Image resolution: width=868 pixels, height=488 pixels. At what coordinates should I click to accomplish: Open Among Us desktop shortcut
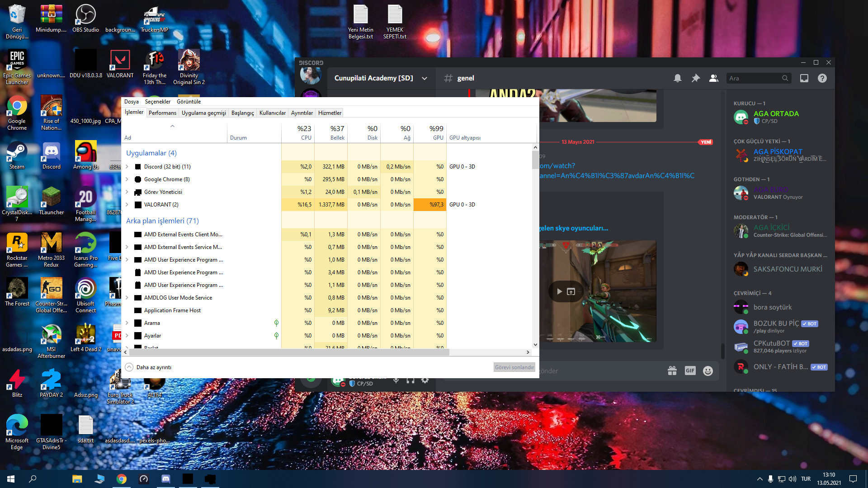85,155
